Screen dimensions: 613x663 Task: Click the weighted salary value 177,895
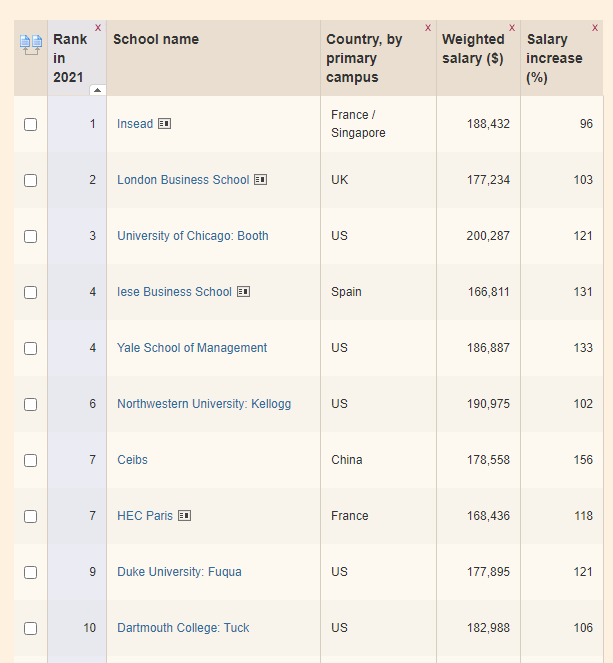pos(488,572)
